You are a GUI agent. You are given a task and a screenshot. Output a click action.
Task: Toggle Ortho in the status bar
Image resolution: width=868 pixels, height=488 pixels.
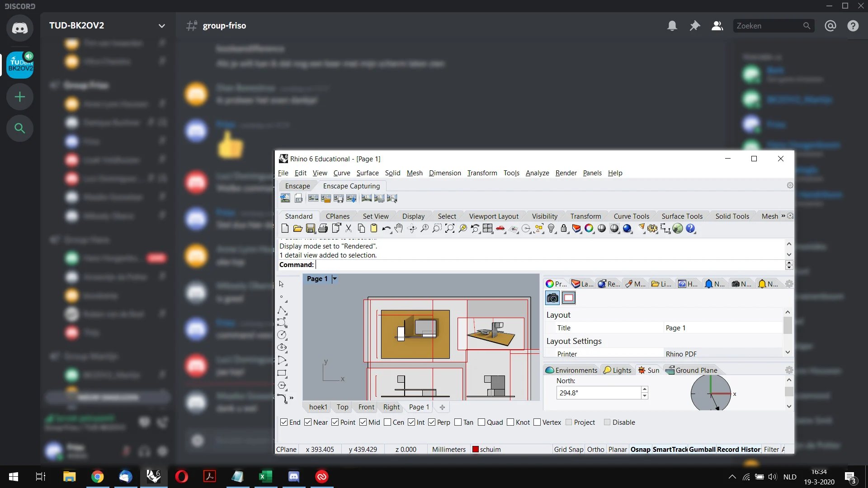595,450
